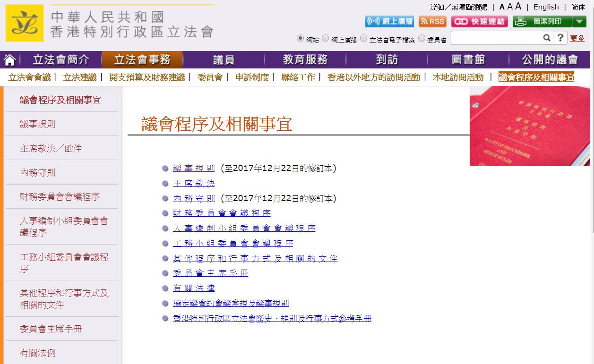Screen dimensions: 594x364
Task: Click the home icon in navigation bar
Action: point(10,60)
